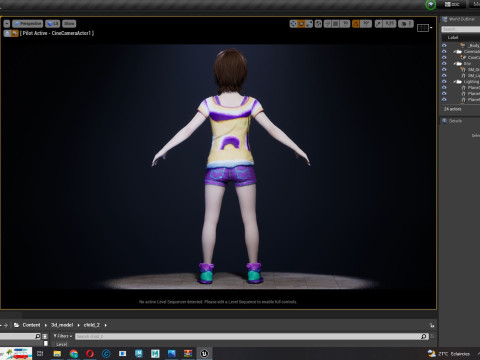
Task: Open grid snap value 10 dropdown
Action: tap(345, 24)
